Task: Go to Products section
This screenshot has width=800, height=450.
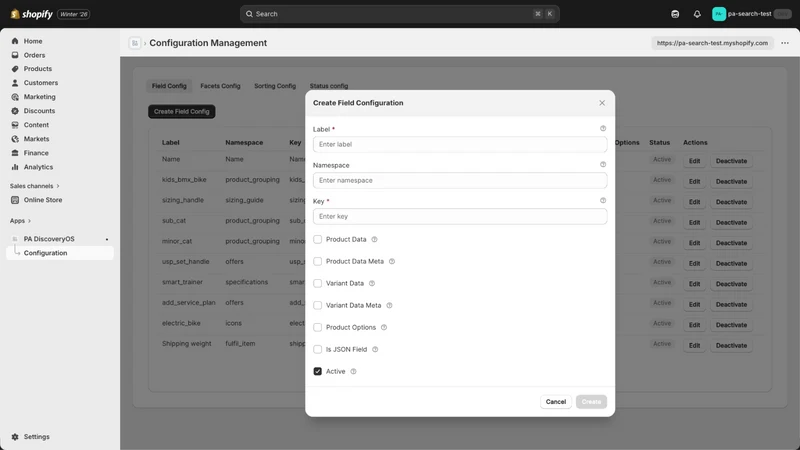Action: [x=38, y=69]
